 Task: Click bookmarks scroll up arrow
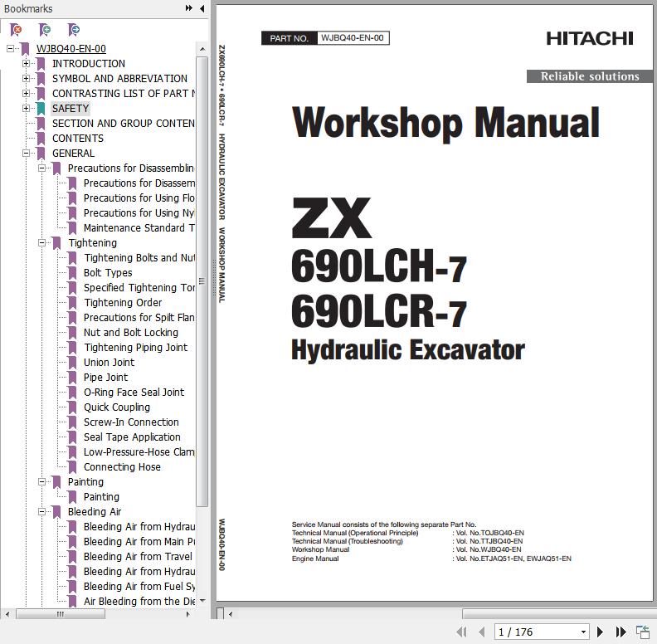(202, 49)
